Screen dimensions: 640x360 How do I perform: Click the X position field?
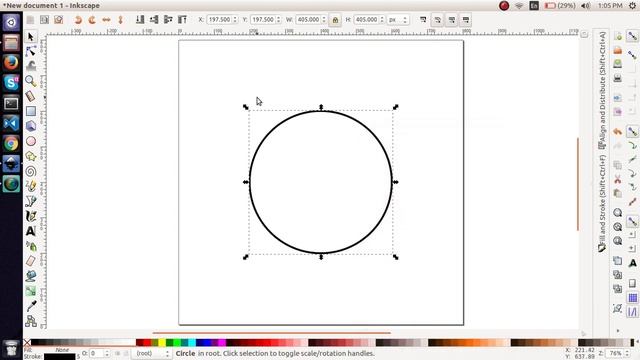click(x=219, y=20)
